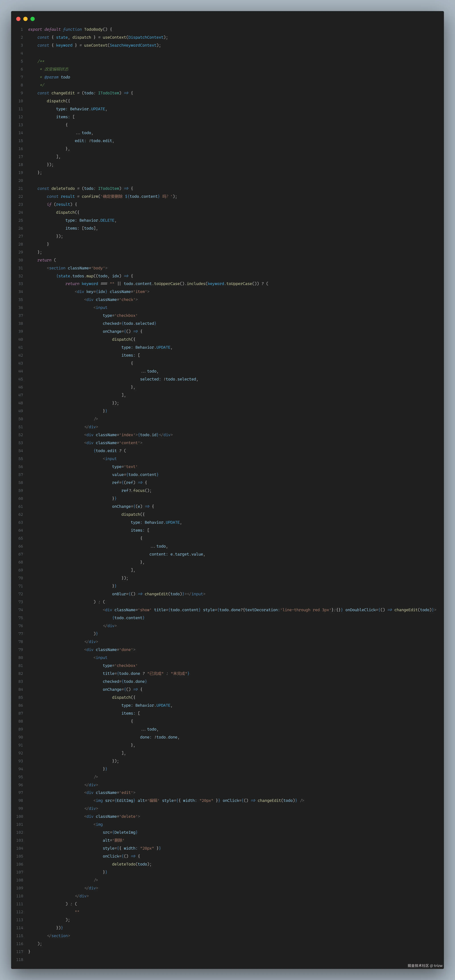Click the yellow minimize dot
This screenshot has height=980, width=455.
click(25, 19)
